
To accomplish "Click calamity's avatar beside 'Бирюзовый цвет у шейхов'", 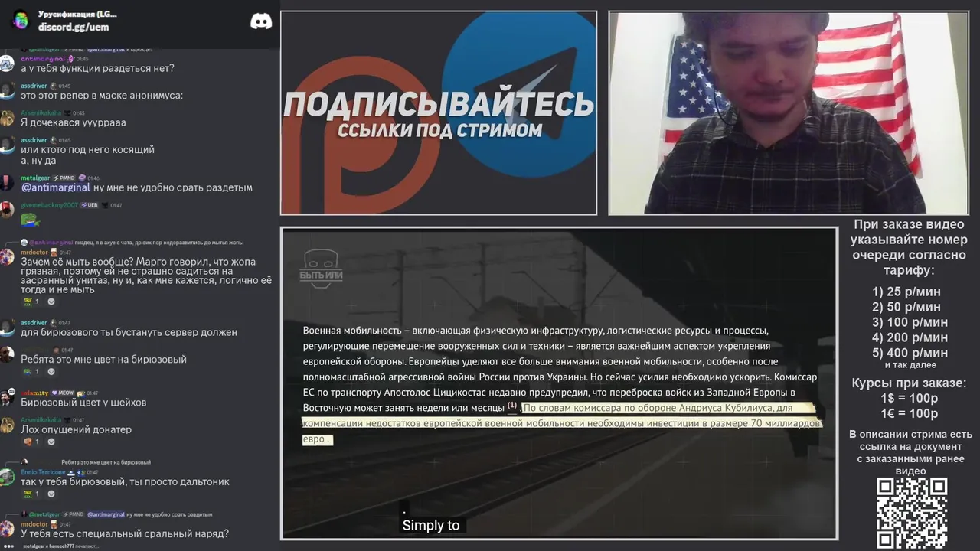I will 7,398.
